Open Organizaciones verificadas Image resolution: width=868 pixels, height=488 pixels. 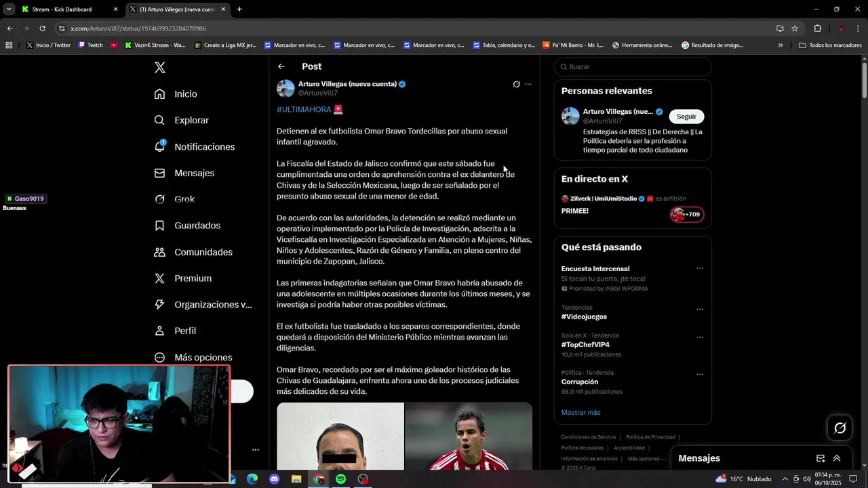point(203,304)
